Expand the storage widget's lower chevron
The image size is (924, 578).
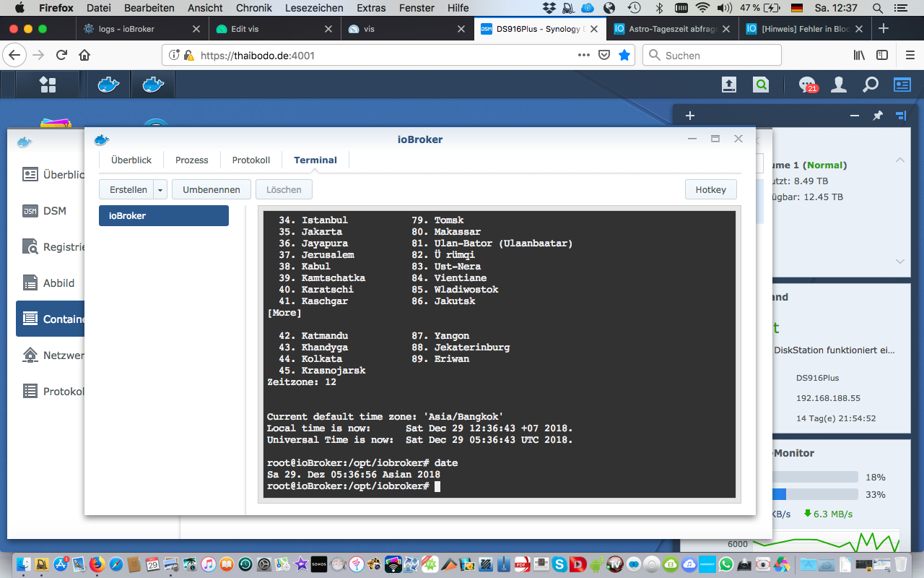pyautogui.click(x=900, y=262)
